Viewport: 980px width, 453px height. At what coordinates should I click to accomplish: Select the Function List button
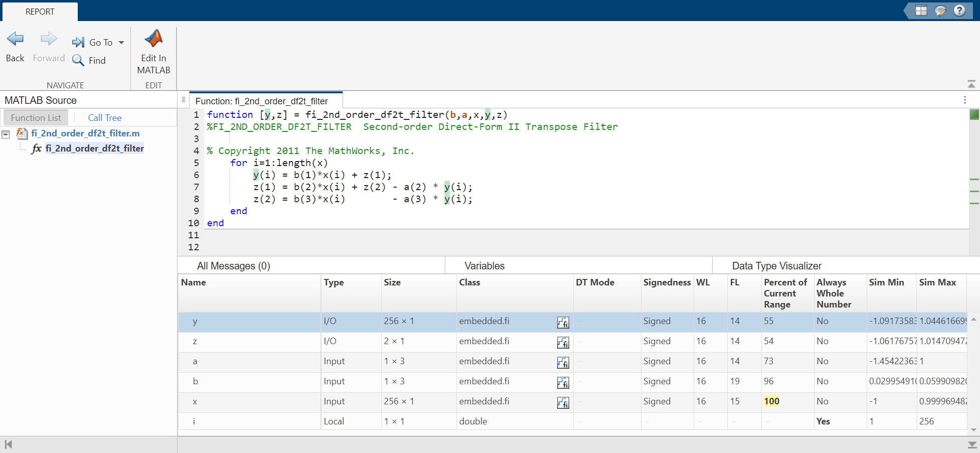pos(36,118)
